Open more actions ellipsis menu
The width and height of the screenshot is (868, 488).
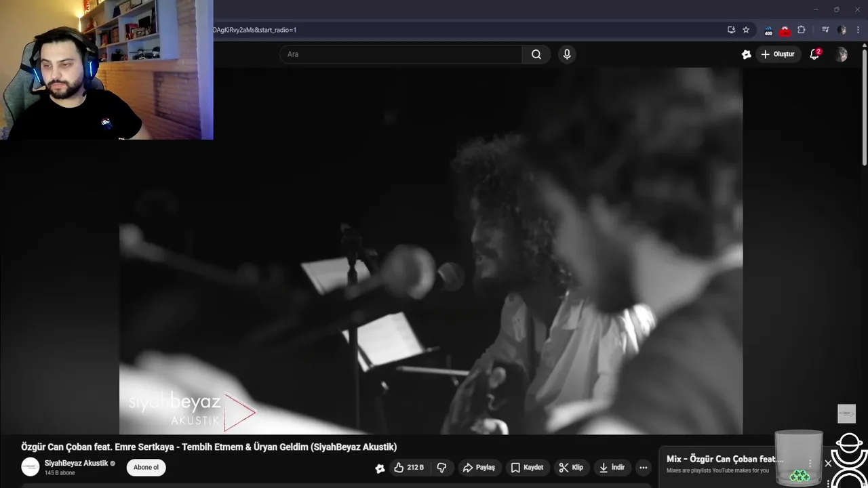coord(643,468)
